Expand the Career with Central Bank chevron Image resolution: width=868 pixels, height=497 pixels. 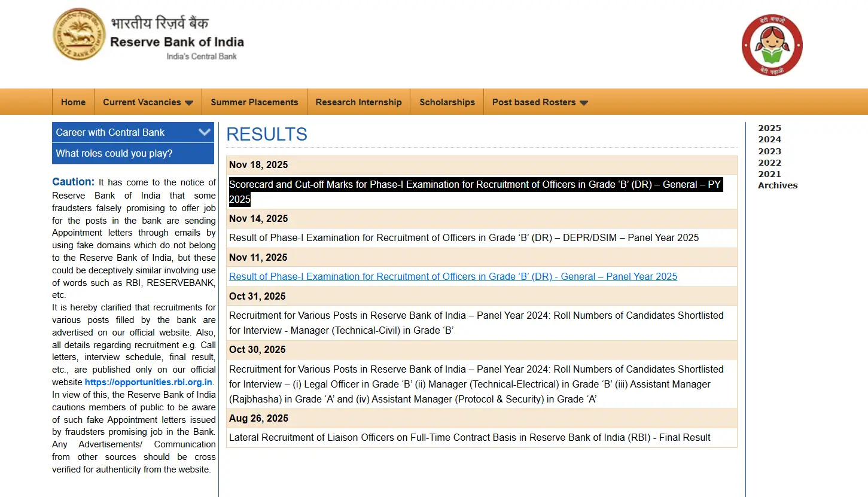click(x=205, y=132)
